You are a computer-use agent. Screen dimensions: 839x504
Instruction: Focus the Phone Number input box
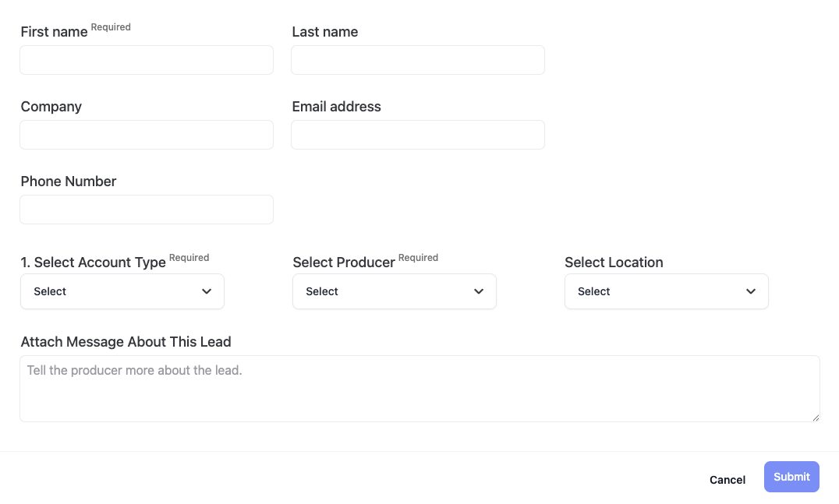(x=147, y=210)
